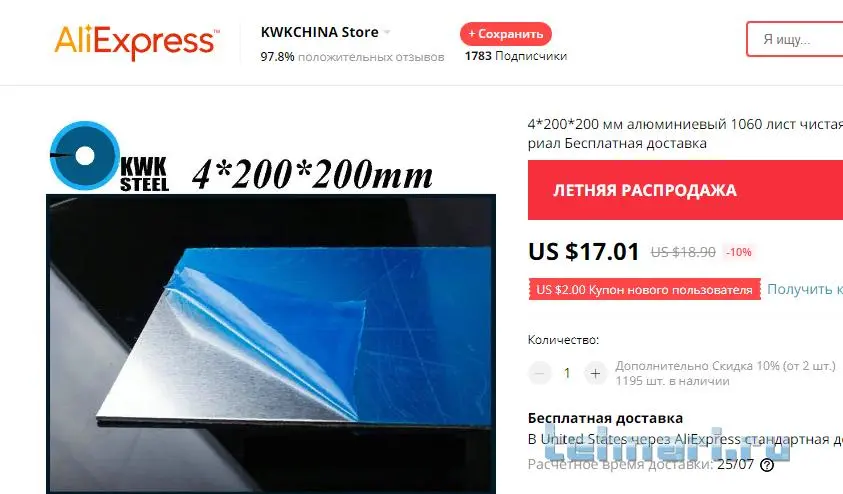The width and height of the screenshot is (843, 494).
Task: View the aluminum sheet product image
Action: pos(271,343)
